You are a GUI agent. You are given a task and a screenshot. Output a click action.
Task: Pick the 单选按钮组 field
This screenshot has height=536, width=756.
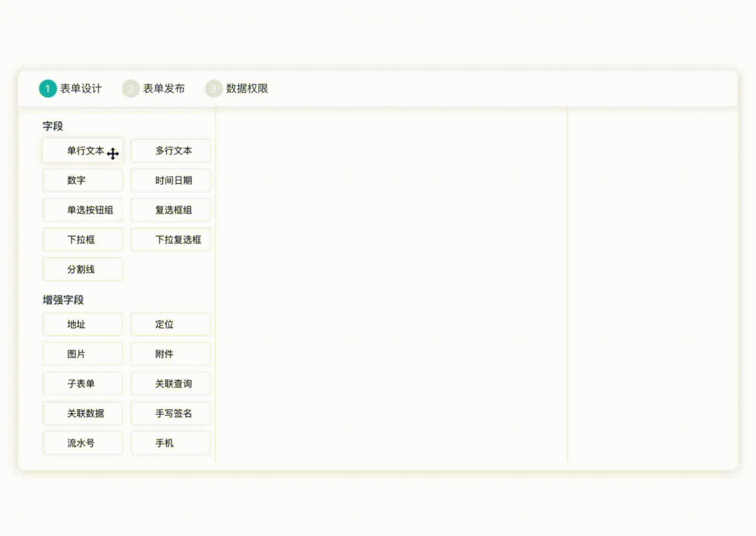point(82,210)
